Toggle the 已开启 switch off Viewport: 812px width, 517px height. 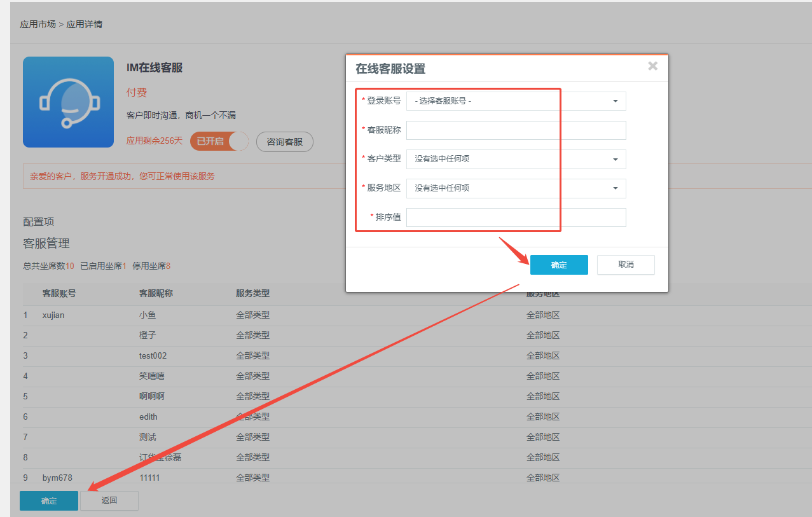(219, 141)
